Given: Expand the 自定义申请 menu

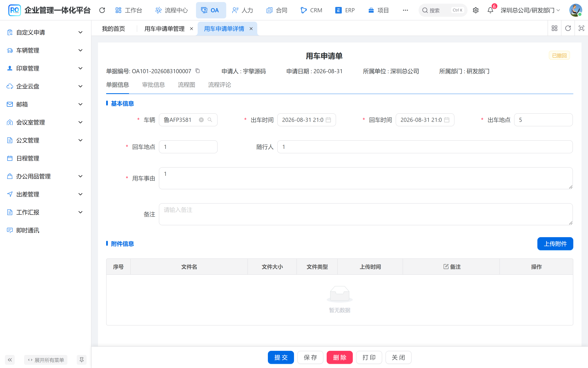Looking at the screenshot, I should [46, 32].
